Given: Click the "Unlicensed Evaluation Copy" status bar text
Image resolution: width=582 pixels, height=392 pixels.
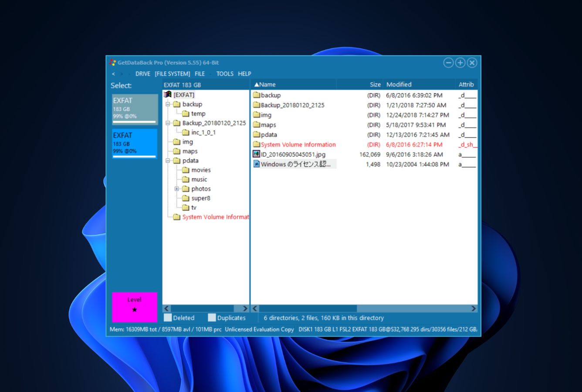Looking at the screenshot, I should [x=259, y=329].
